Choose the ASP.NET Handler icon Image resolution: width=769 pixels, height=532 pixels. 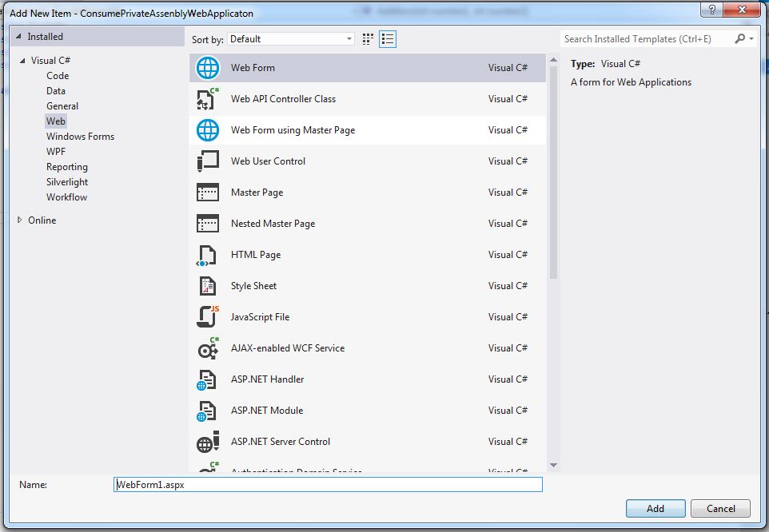pyautogui.click(x=206, y=379)
